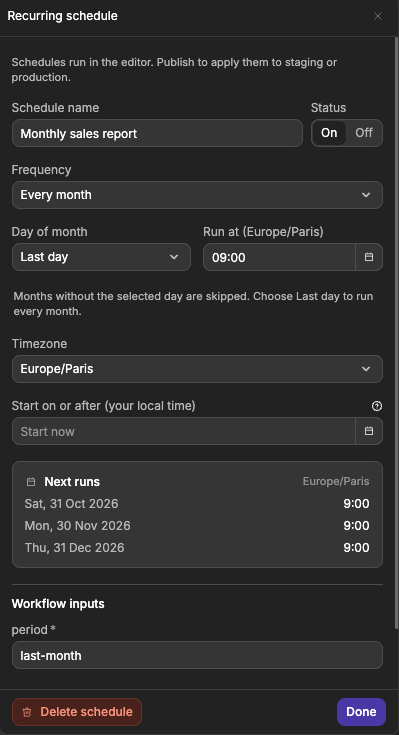399x735 pixels.
Task: Close the Recurring schedule dialog
Action: click(377, 16)
